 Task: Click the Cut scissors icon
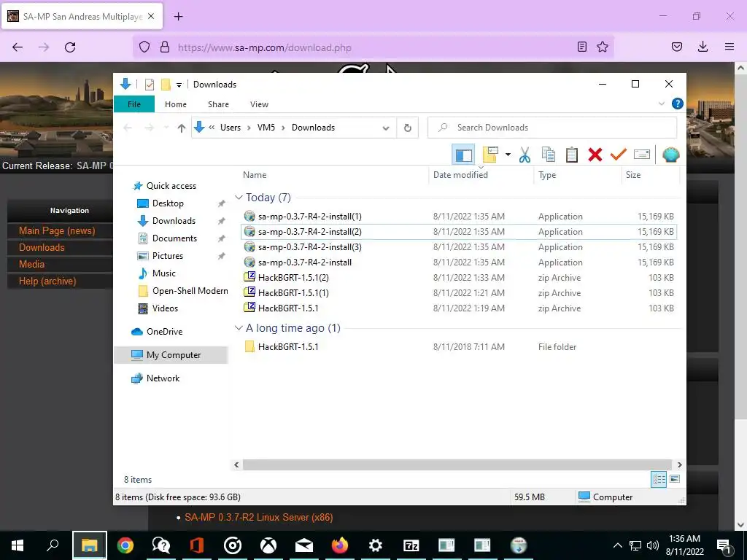tap(525, 155)
